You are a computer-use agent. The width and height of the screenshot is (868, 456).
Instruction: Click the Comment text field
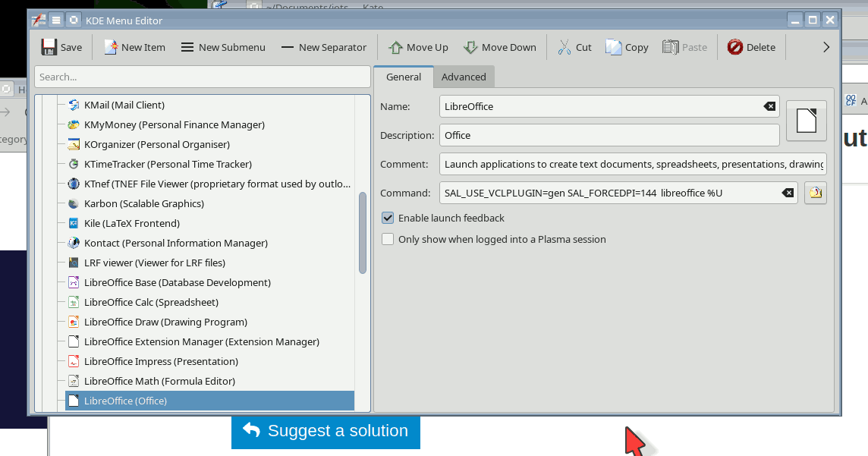633,164
